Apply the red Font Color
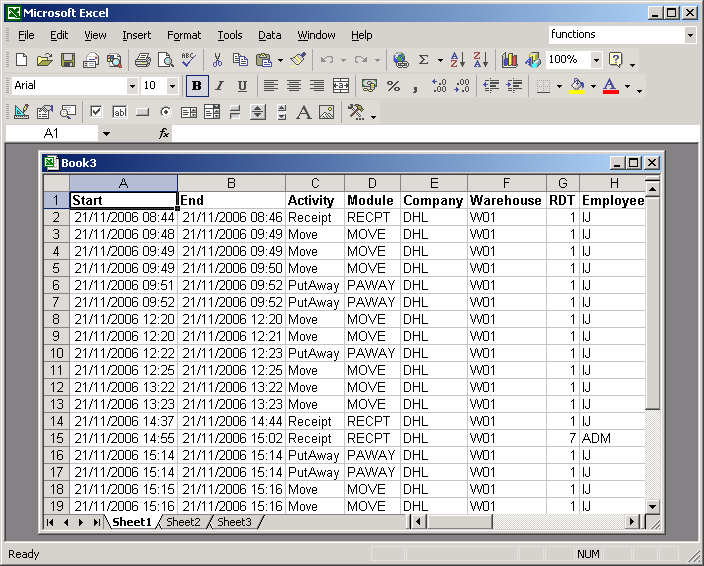Viewport: 704px width, 566px height. 611,86
